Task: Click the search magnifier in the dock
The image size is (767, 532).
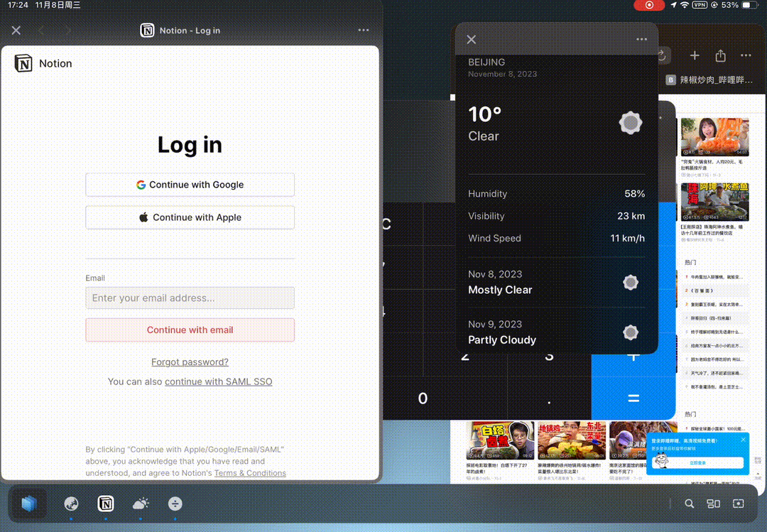Action: tap(689, 504)
